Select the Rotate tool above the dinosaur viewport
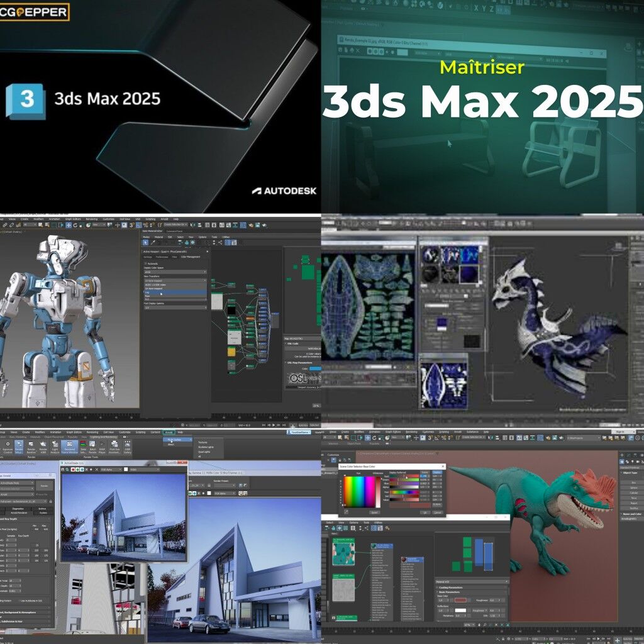Viewport: 644px width, 644px height. click(x=374, y=438)
